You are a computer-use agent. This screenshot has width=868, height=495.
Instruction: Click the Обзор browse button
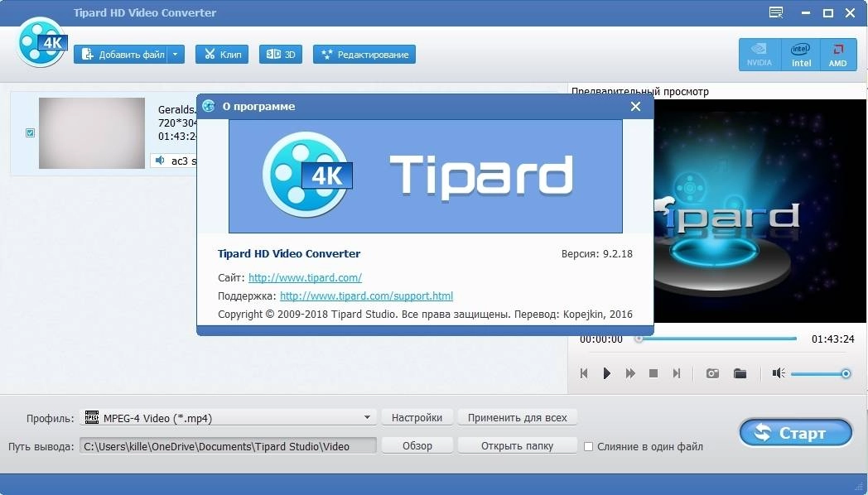417,446
